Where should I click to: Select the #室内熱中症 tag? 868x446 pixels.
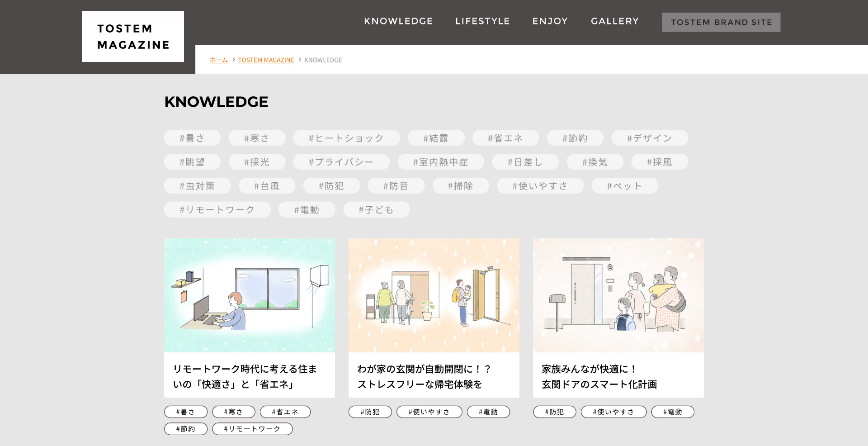tap(440, 162)
